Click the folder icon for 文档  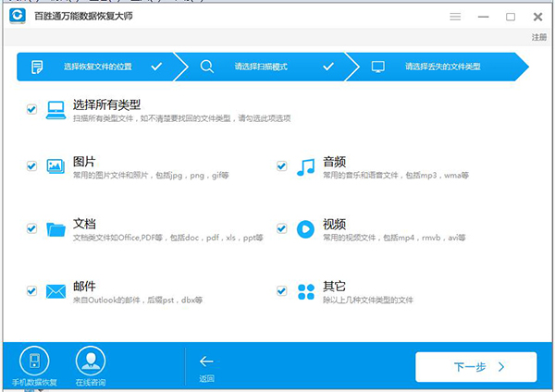tap(55, 229)
